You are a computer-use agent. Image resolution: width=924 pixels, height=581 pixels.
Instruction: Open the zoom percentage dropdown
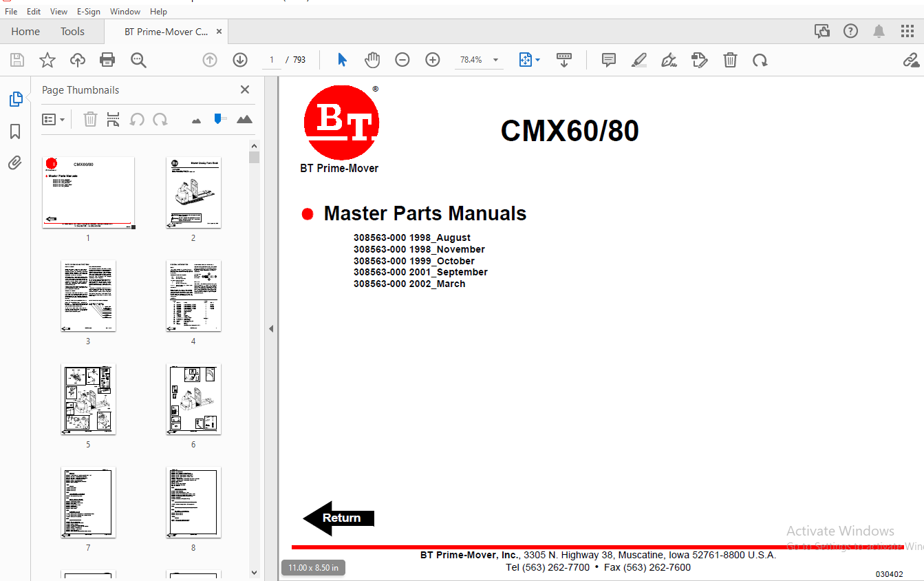(496, 60)
